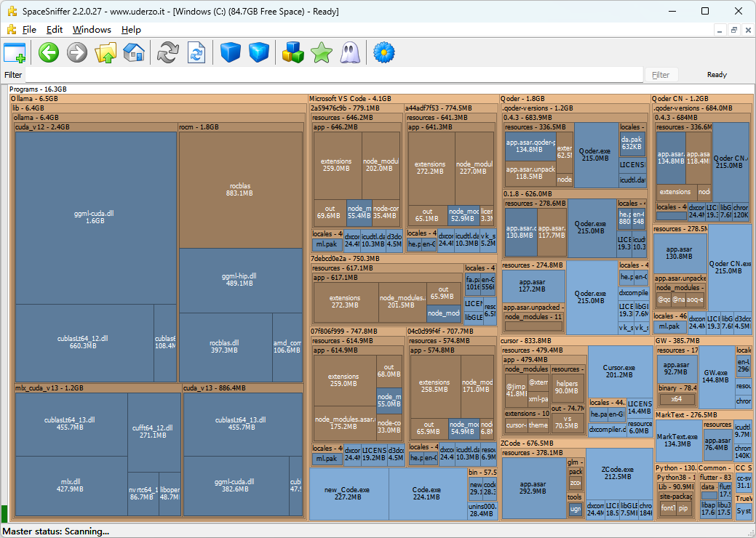The image size is (756, 538).
Task: Click the cublasLt64_12.dll 660.3MB block
Action: click(x=84, y=342)
